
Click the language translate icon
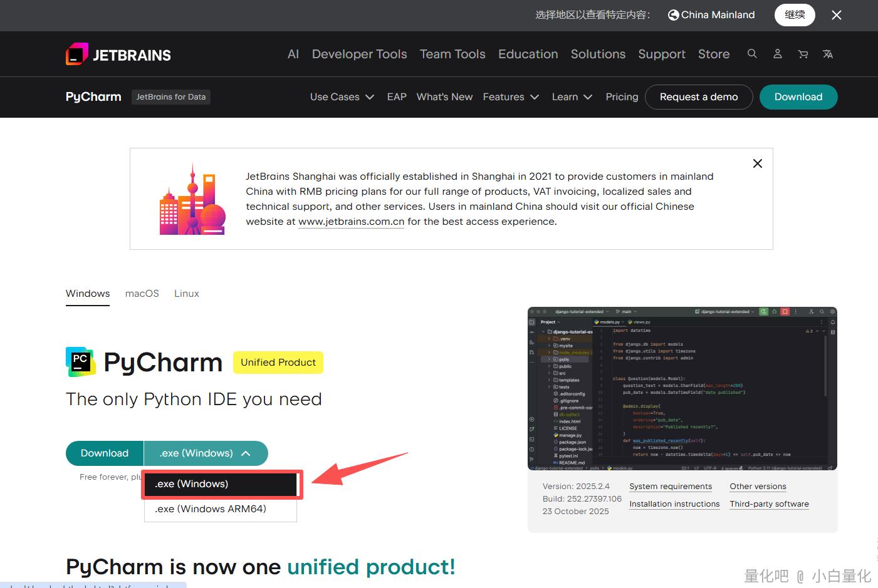click(828, 54)
